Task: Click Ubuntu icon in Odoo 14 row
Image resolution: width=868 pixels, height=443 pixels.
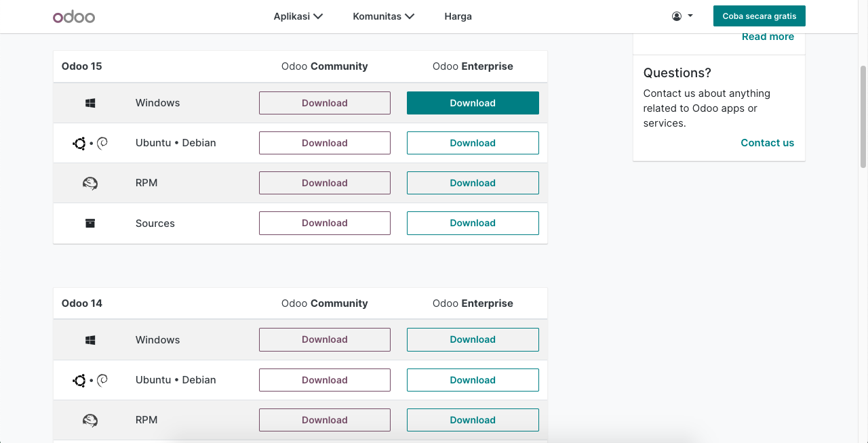Action: [x=79, y=381]
